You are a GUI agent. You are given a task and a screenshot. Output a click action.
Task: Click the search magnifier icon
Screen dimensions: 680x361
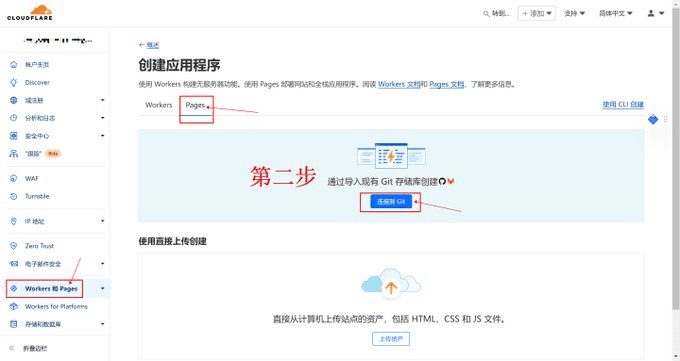point(486,14)
